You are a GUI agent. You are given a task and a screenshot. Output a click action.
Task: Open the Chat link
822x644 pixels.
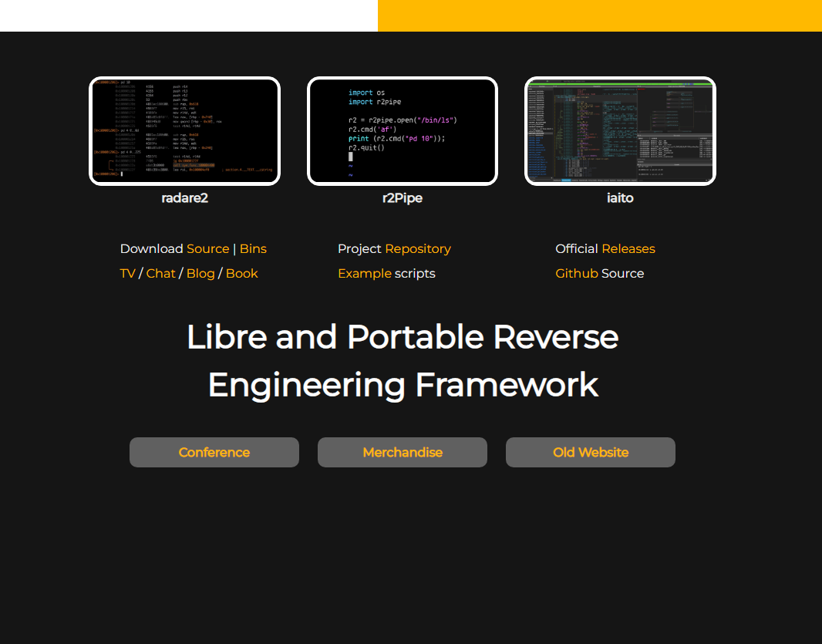(160, 273)
